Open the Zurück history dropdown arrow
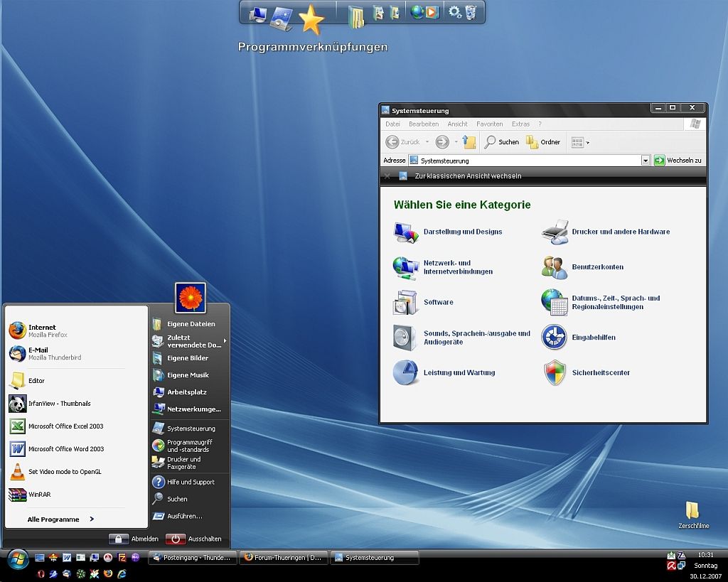Viewport: 728px width, 582px height. click(427, 142)
